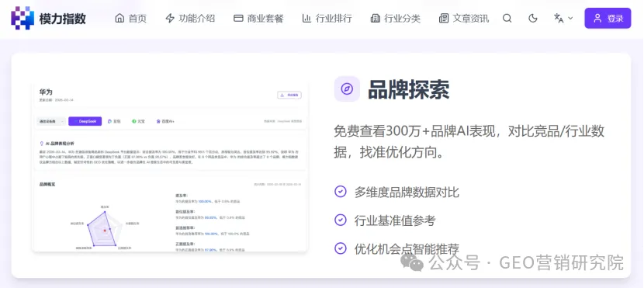The width and height of the screenshot is (644, 288).
Task: Select the DeepSeek tab in the preview
Action: coord(85,121)
